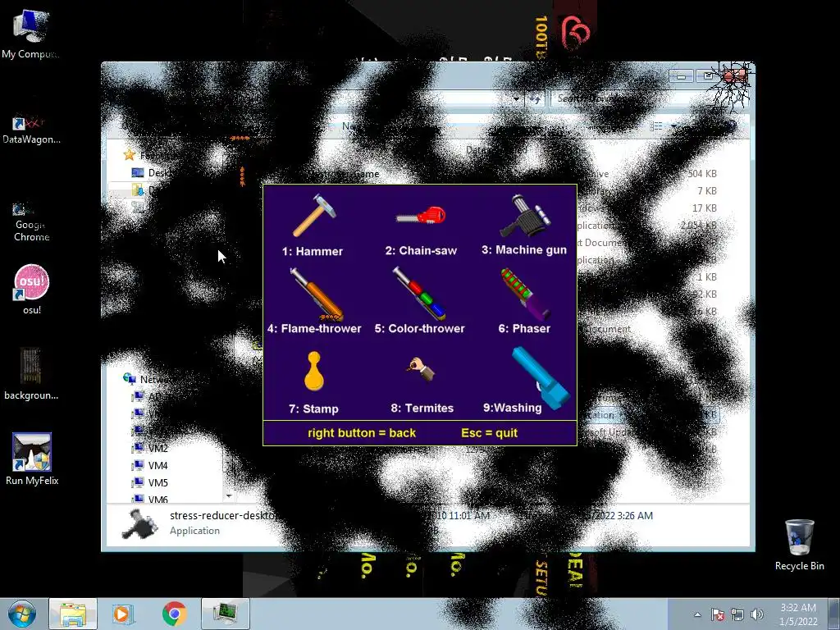
Task: Pick the Phaser tool
Action: coord(524,302)
